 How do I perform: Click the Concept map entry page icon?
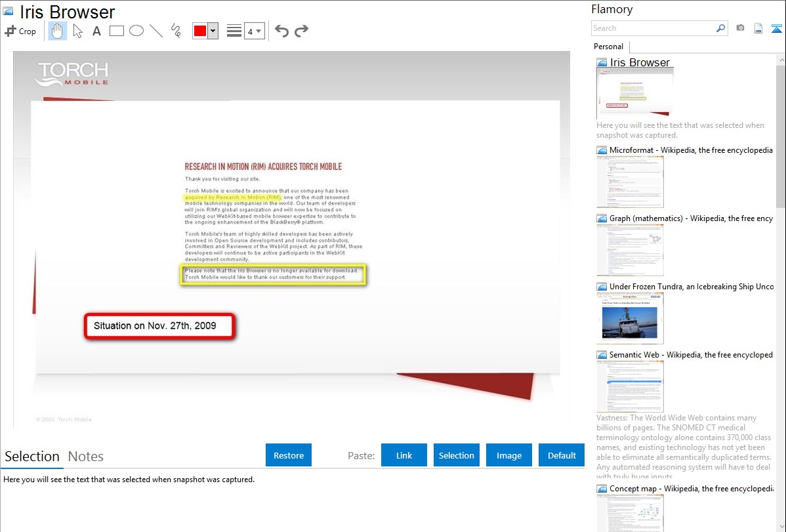pyautogui.click(x=602, y=488)
